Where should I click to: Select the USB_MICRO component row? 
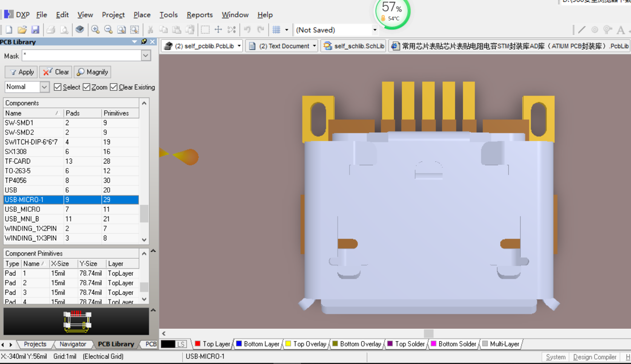click(x=71, y=210)
